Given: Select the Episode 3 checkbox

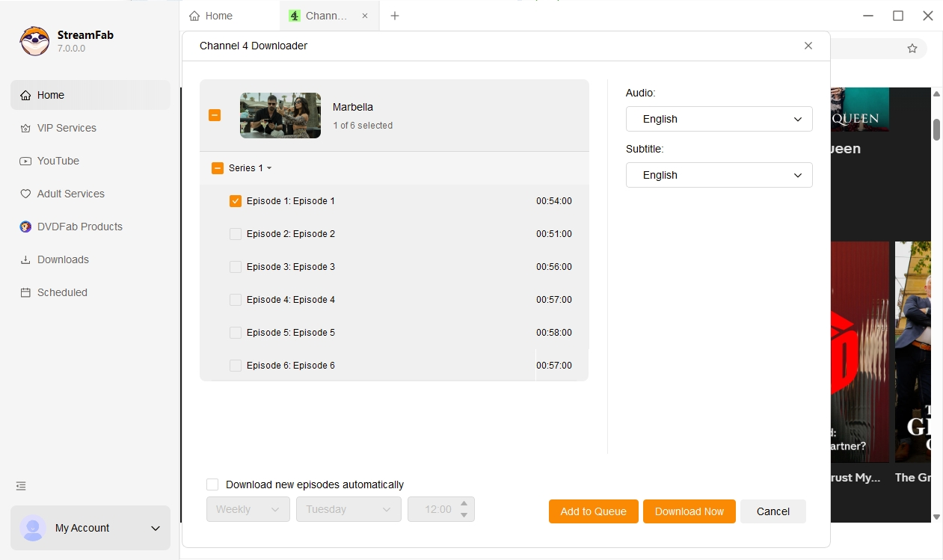Looking at the screenshot, I should pyautogui.click(x=236, y=267).
